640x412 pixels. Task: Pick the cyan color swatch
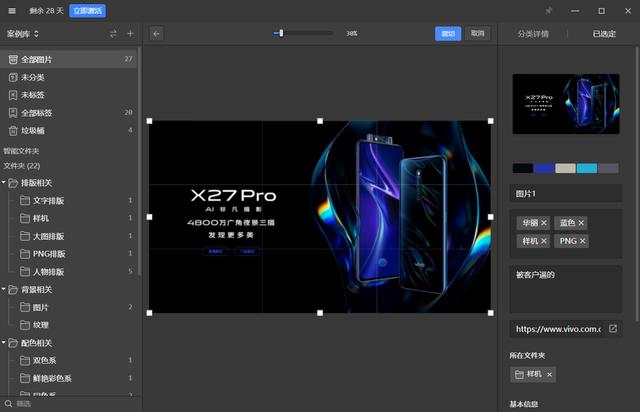587,168
